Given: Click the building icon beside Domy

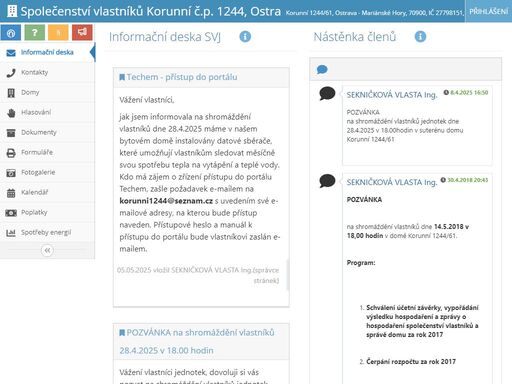Looking at the screenshot, I should tap(11, 93).
